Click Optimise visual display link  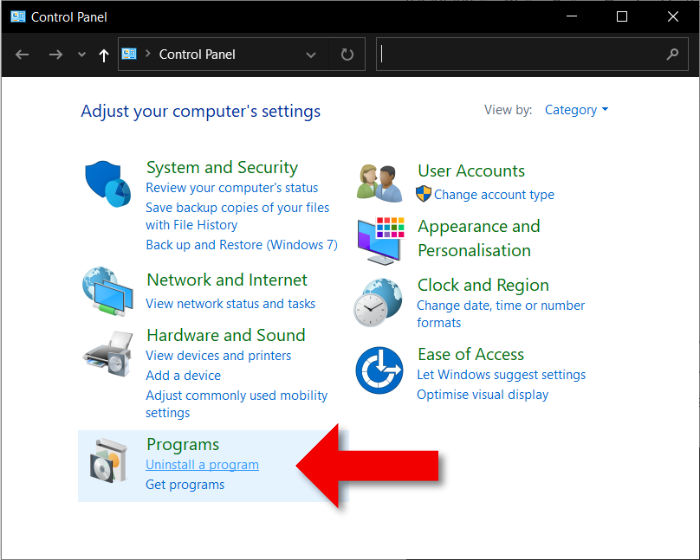point(483,395)
